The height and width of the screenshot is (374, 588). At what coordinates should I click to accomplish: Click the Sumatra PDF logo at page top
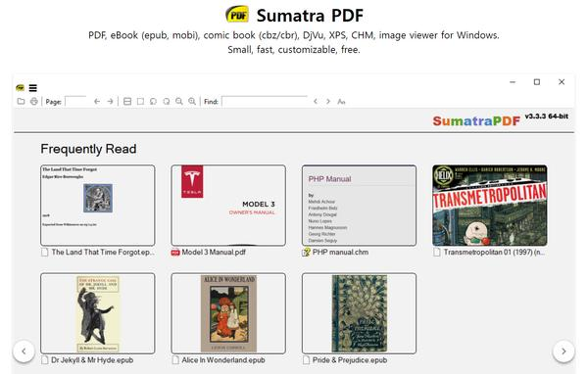(237, 15)
